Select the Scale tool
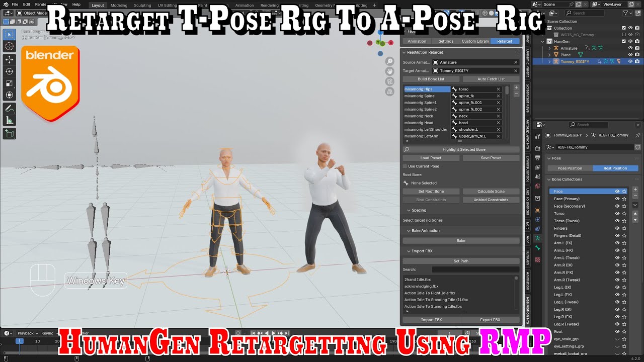Screen dimensions: 644x362 pos(9,83)
